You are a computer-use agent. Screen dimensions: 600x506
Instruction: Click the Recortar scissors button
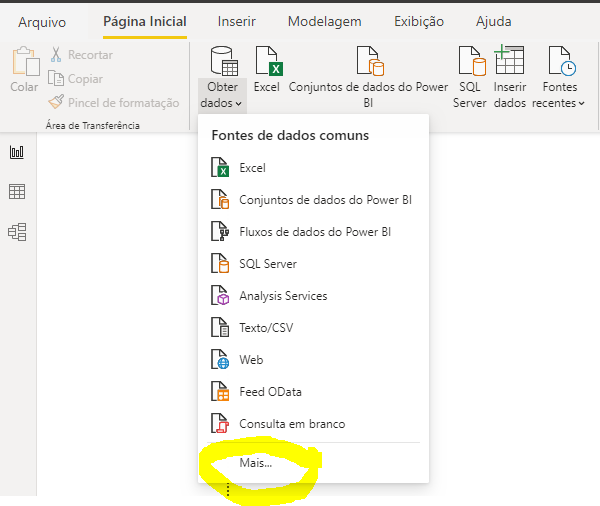[x=81, y=55]
